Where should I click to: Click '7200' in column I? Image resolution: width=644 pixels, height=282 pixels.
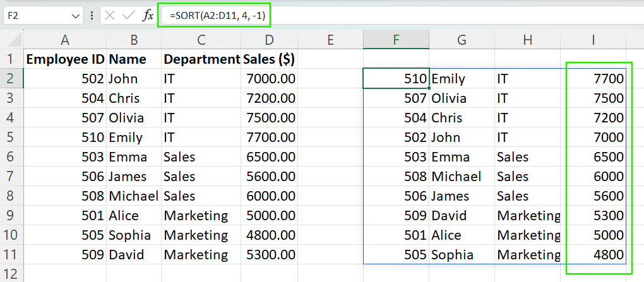(x=593, y=118)
